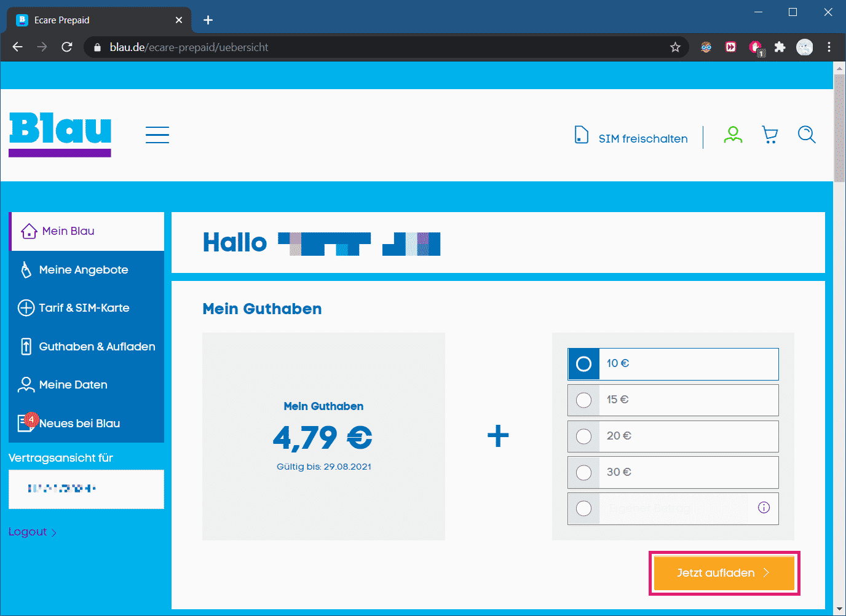Click the forward navigation arrow
The image size is (846, 616).
point(42,47)
